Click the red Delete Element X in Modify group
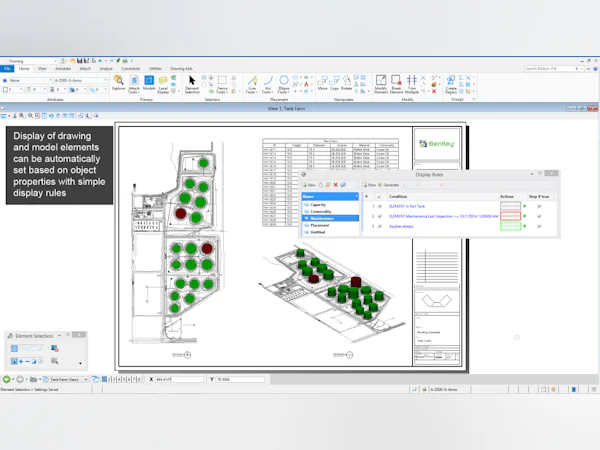This screenshot has height=450, width=600. pyautogui.click(x=434, y=91)
